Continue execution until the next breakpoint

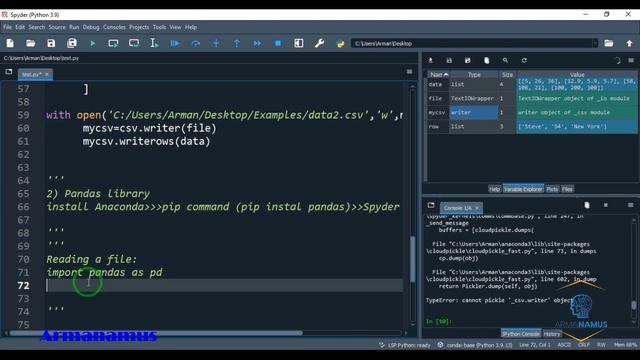[x=258, y=43]
